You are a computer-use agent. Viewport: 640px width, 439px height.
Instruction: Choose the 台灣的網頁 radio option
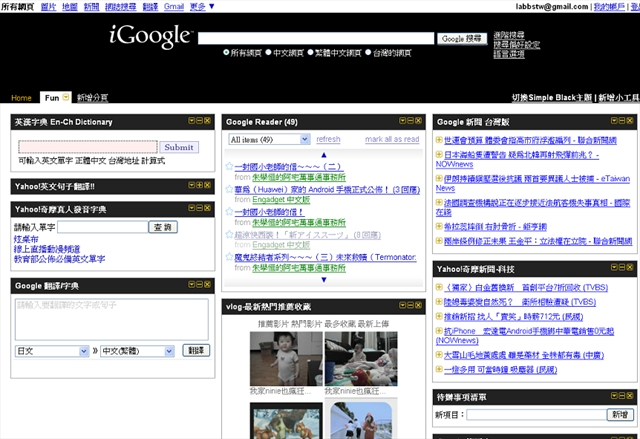[368, 52]
